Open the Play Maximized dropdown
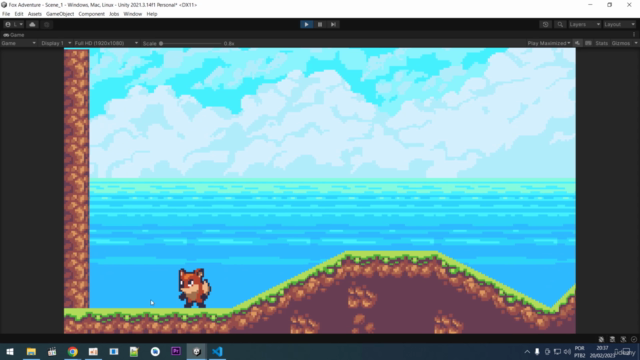Image resolution: width=640 pixels, height=360 pixels. pyautogui.click(x=549, y=43)
